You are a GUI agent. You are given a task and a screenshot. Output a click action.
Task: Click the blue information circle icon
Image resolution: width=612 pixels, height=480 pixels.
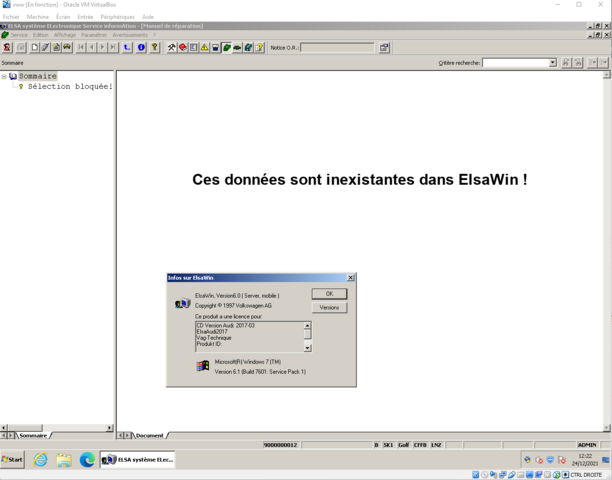coord(141,48)
